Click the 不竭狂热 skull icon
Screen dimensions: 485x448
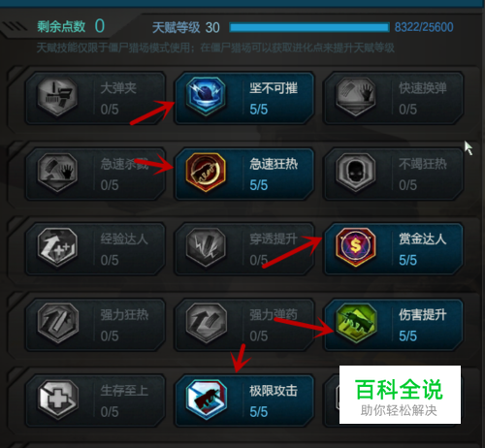(355, 172)
